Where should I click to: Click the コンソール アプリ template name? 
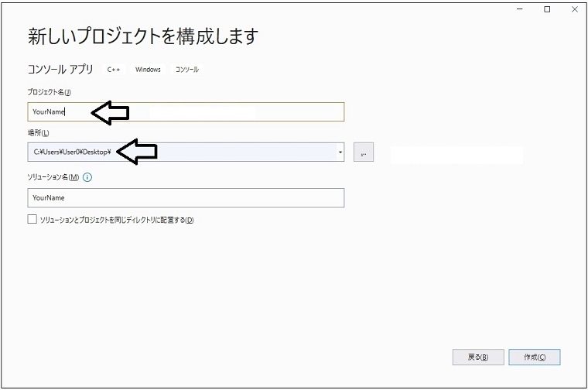pos(60,70)
